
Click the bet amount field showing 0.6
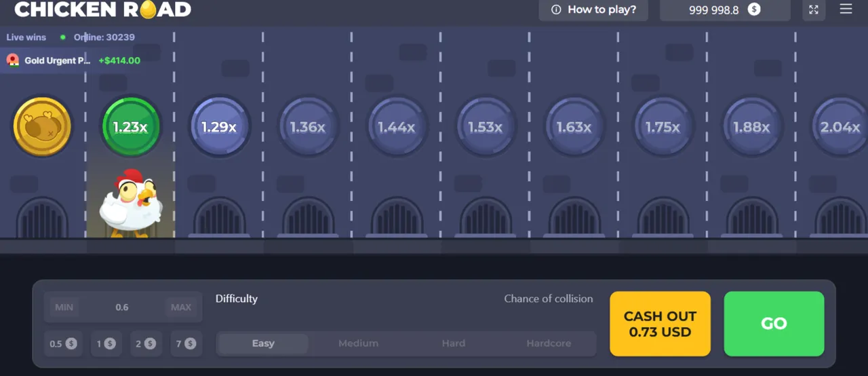[x=122, y=307]
